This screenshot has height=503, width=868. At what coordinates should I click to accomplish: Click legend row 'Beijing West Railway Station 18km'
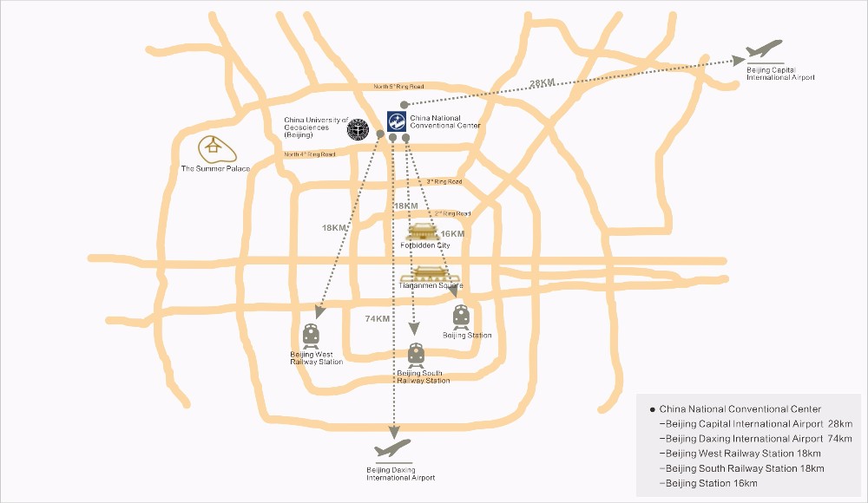click(740, 454)
